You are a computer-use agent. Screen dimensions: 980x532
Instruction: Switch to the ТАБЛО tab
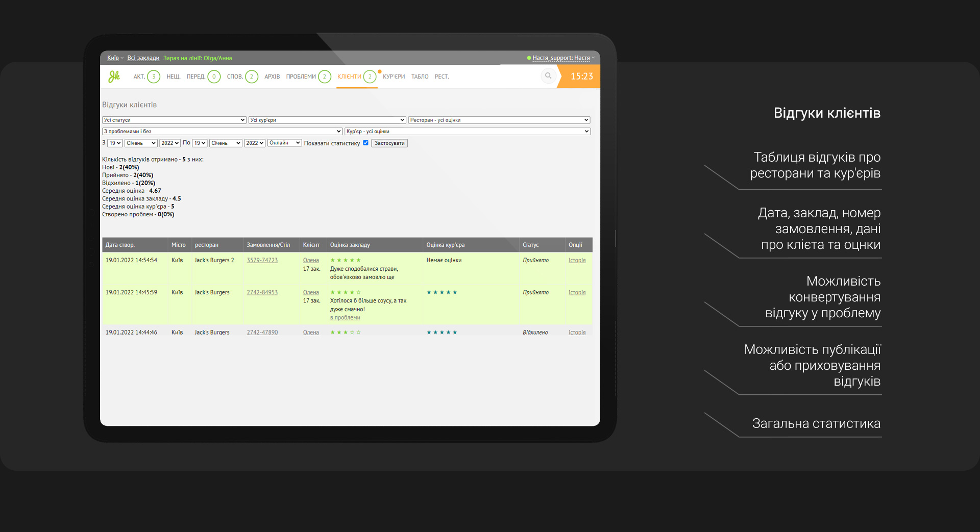tap(420, 77)
